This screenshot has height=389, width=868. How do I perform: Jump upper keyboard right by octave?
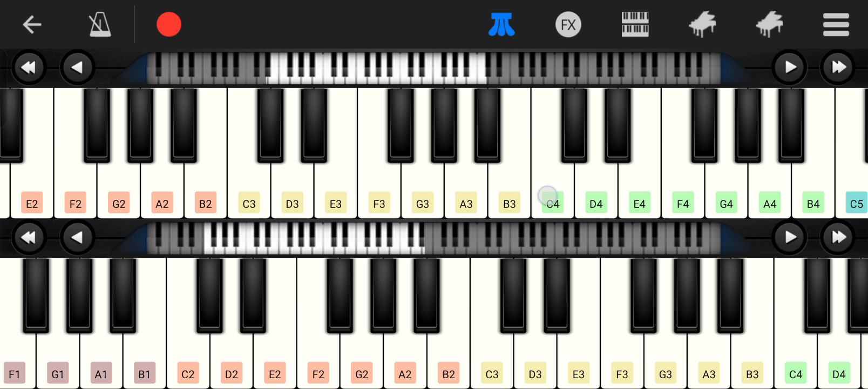click(838, 68)
